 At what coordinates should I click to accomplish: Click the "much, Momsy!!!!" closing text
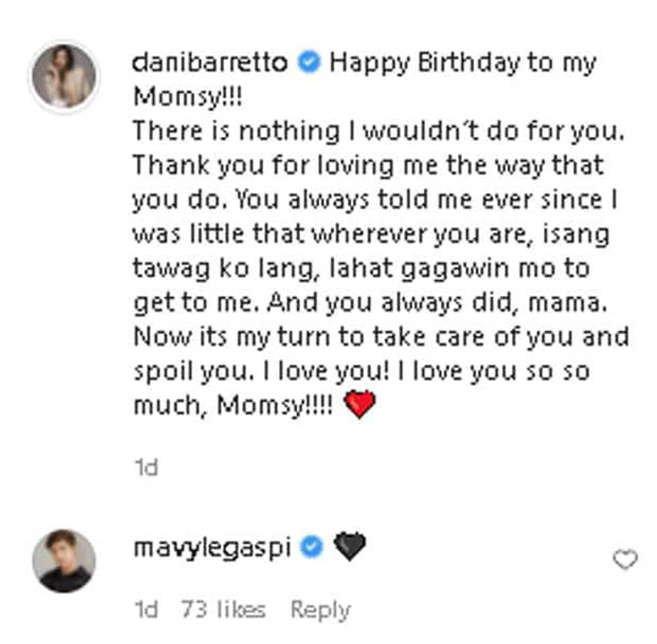(233, 405)
